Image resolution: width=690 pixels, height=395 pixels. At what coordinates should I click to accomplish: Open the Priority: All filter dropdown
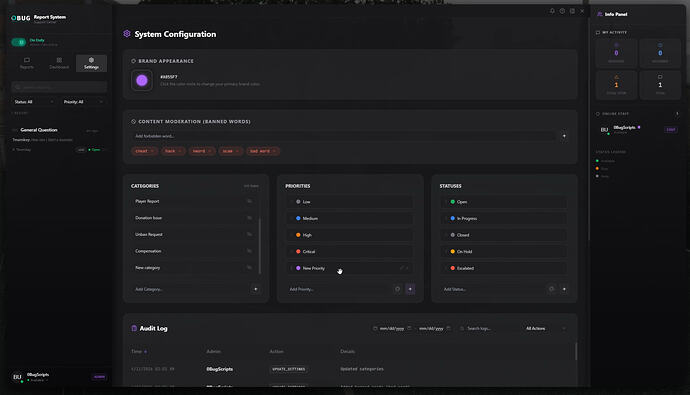(83, 102)
